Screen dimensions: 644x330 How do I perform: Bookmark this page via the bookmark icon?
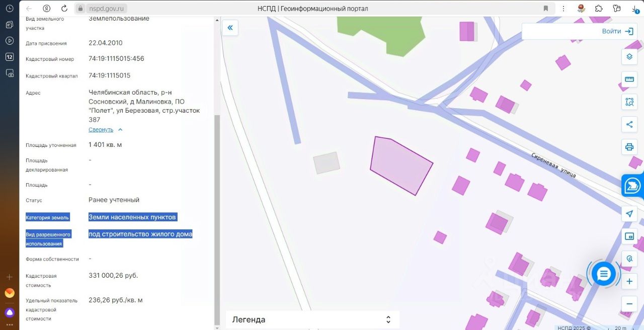546,9
